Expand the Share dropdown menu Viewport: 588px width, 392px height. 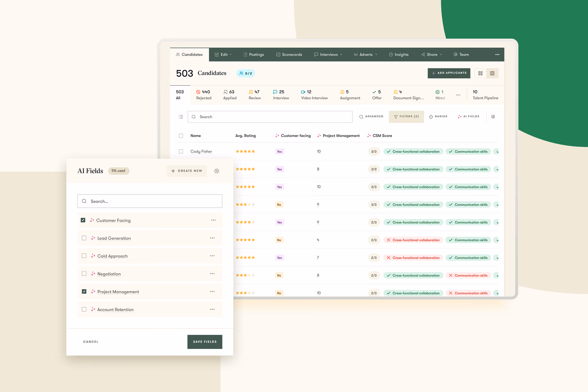point(432,55)
